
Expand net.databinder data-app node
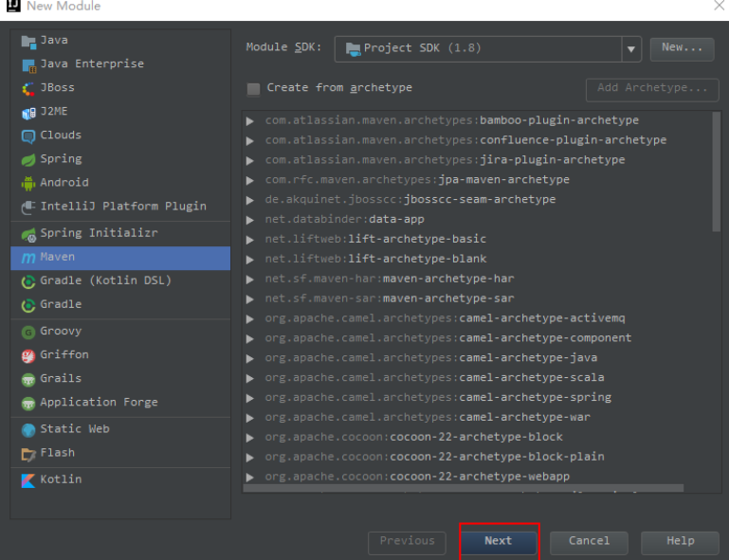point(250,220)
